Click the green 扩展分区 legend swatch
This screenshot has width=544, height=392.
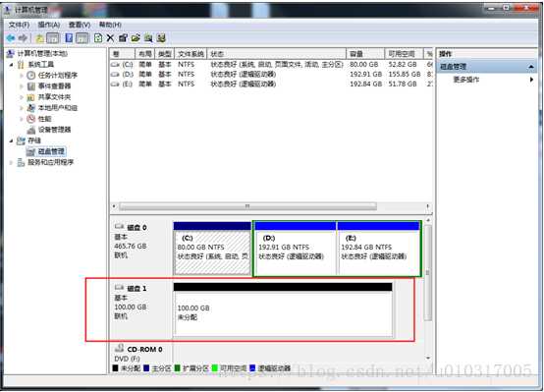(x=178, y=368)
